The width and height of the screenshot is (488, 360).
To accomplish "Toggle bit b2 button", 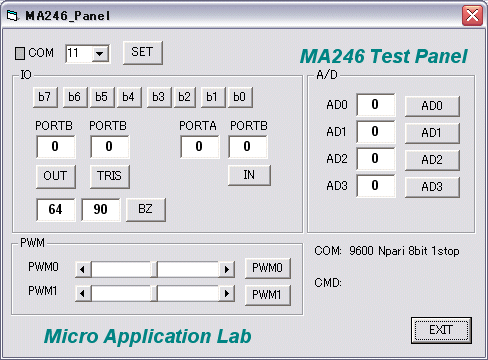I will (x=184, y=97).
